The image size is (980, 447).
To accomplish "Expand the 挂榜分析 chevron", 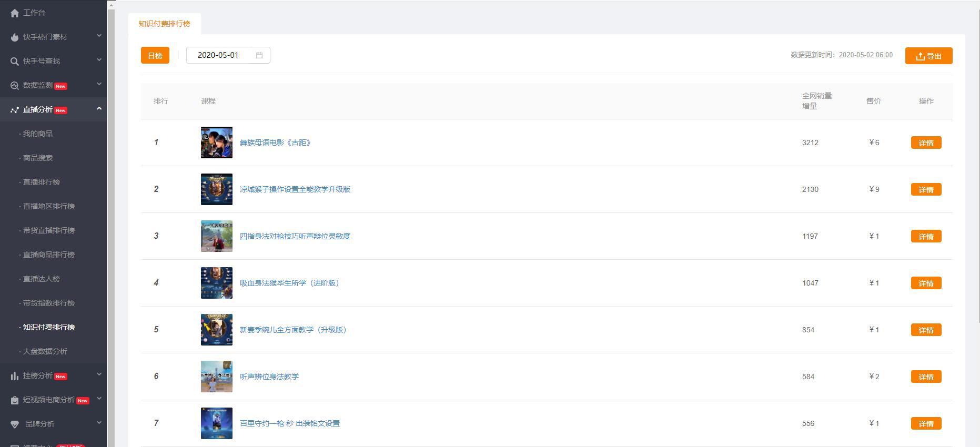I will 99,374.
